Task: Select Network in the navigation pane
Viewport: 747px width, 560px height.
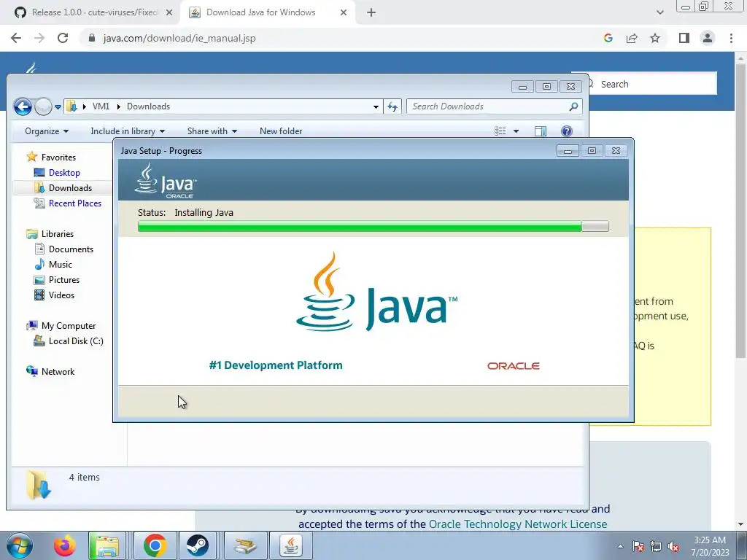Action: tap(58, 371)
